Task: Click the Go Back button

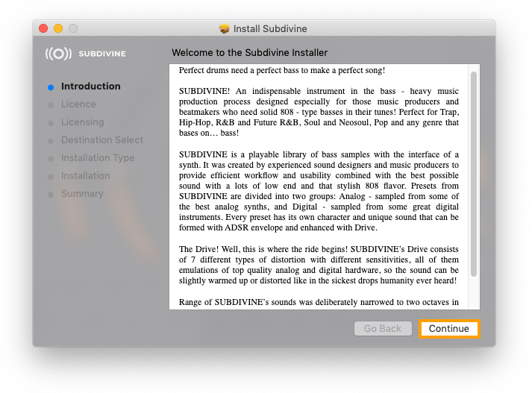Action: (383, 329)
